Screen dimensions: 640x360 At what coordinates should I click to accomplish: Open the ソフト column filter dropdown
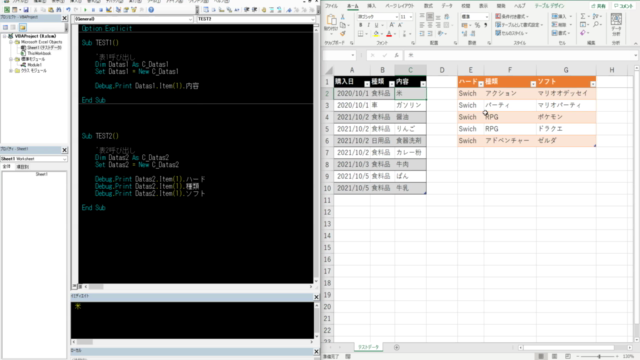(593, 84)
